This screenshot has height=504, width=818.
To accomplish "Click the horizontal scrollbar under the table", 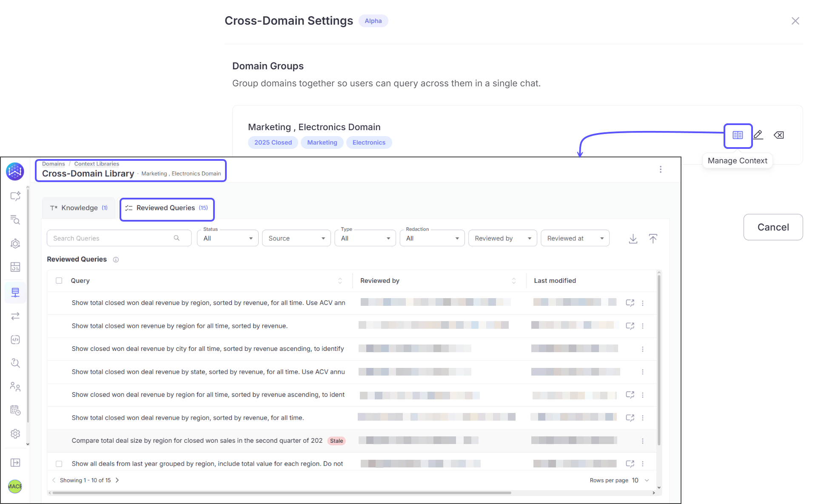I will coord(282,493).
